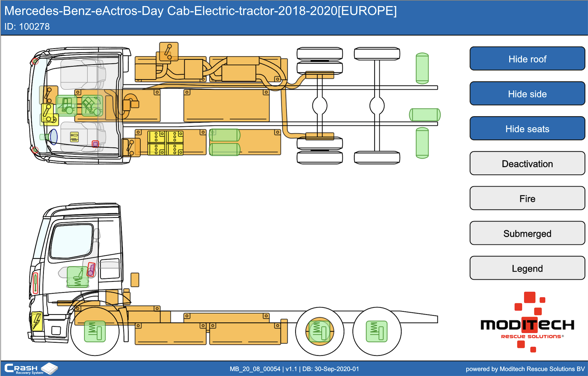Open the Fire information panel

tap(527, 198)
